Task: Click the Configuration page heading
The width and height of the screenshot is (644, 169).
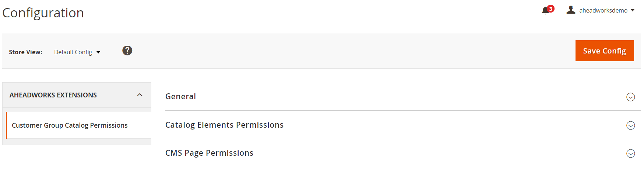Action: coord(43,13)
